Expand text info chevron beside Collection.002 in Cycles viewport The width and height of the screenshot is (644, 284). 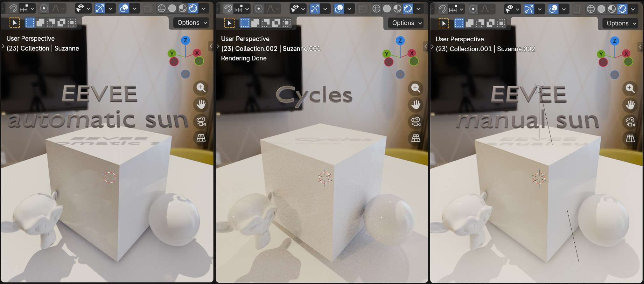[218, 46]
